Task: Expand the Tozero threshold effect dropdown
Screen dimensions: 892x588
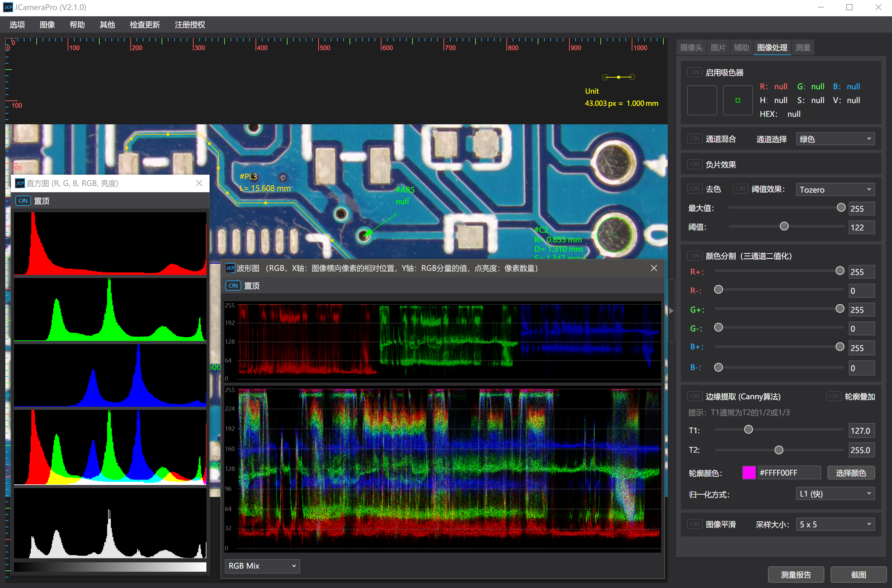Action: (x=835, y=189)
